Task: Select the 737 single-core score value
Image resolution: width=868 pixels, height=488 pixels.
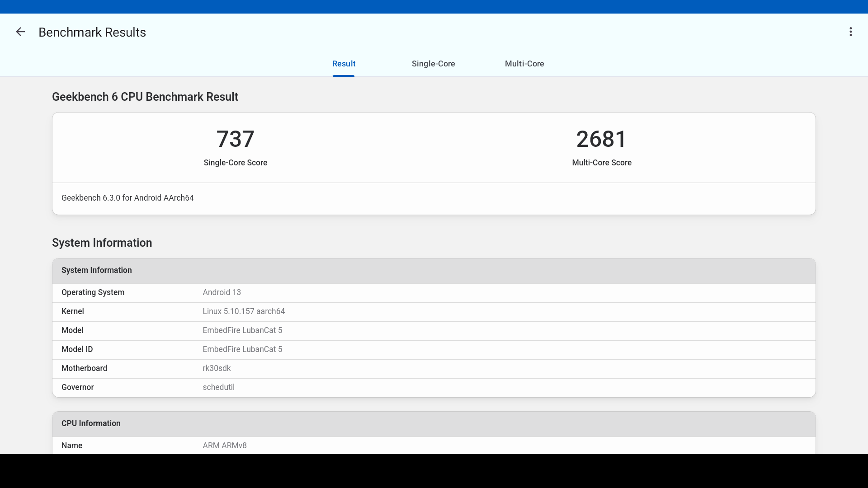Action: [235, 139]
